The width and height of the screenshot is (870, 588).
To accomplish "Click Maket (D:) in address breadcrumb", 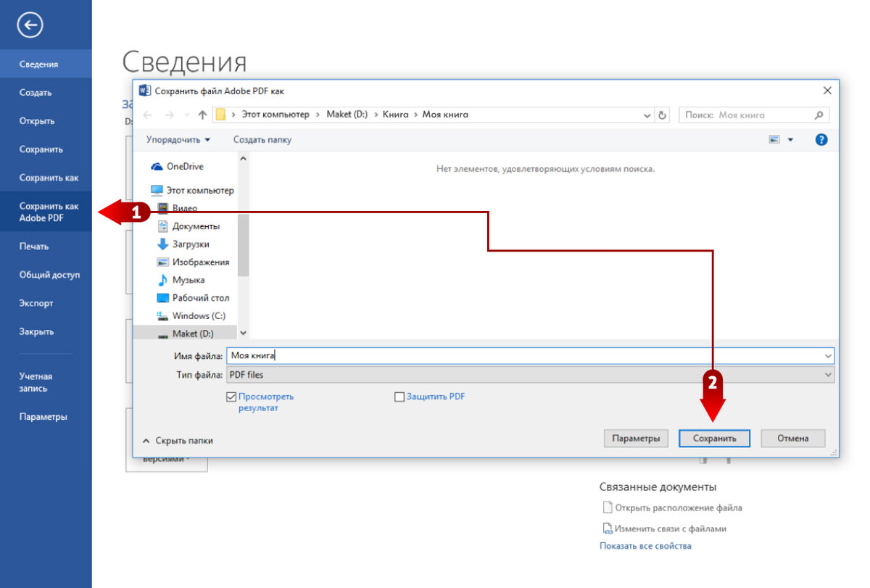I will point(349,115).
